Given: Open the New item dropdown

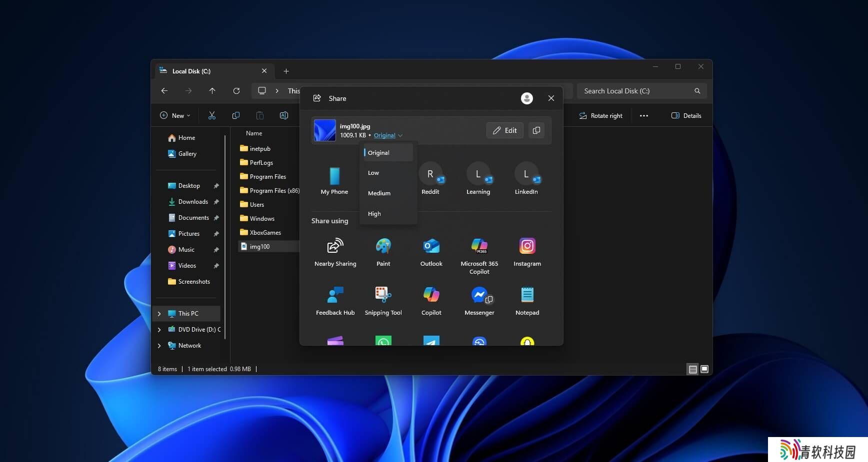Looking at the screenshot, I should tap(175, 116).
